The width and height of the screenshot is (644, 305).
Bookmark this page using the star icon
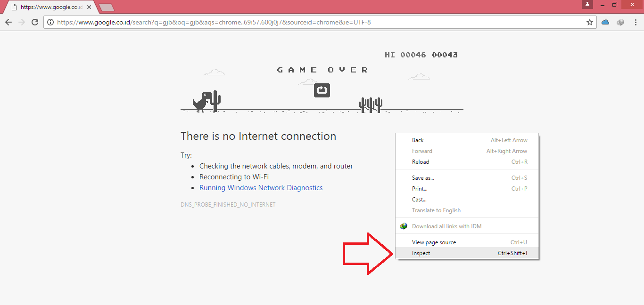coord(590,22)
